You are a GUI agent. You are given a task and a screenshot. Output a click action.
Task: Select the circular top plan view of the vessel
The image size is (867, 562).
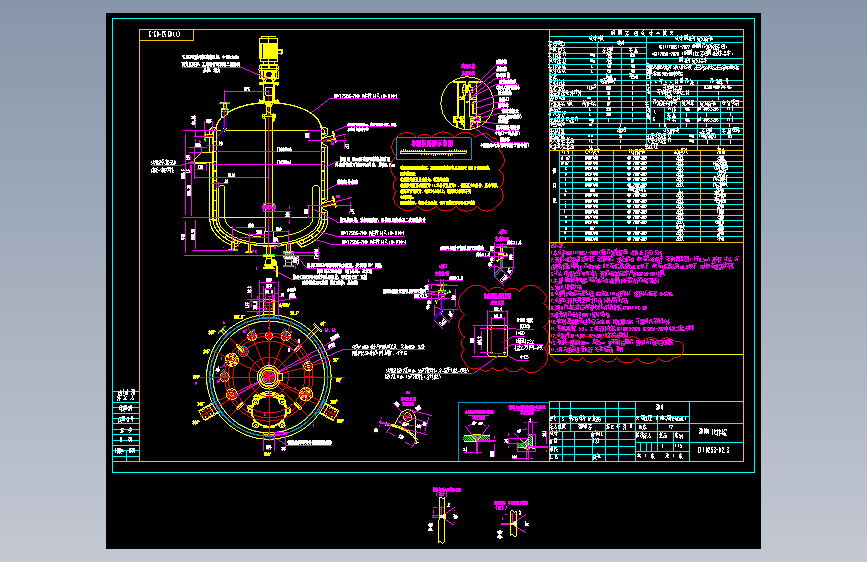tap(269, 377)
